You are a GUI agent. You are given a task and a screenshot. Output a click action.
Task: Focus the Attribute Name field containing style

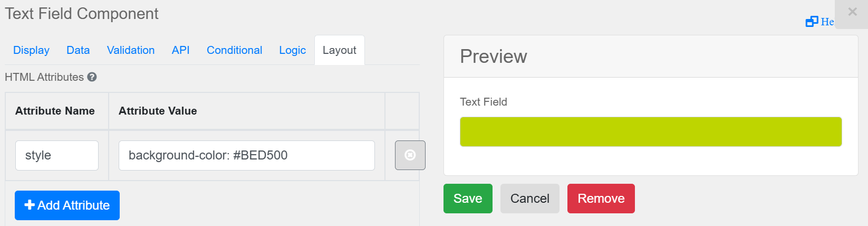(57, 155)
